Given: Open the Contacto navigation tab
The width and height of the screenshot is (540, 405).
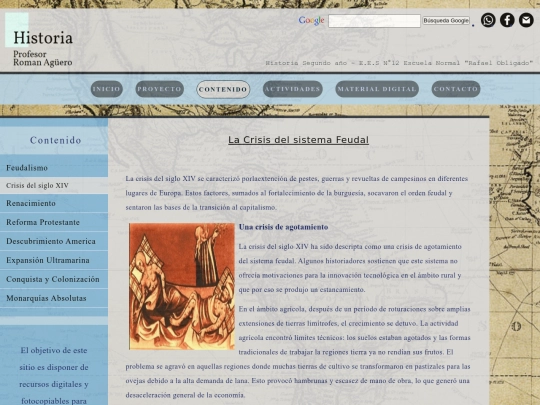Looking at the screenshot, I should coord(456,89).
